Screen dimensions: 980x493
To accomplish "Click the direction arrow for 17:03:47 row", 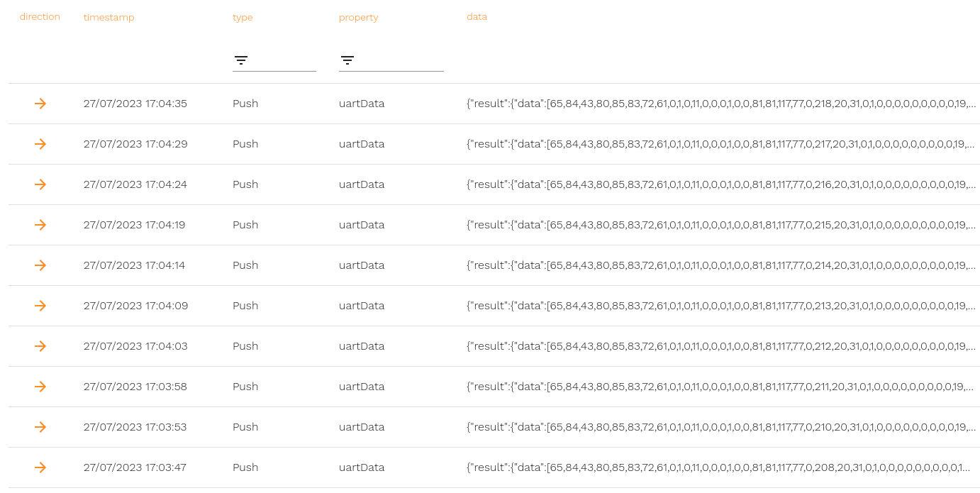I will (x=40, y=467).
